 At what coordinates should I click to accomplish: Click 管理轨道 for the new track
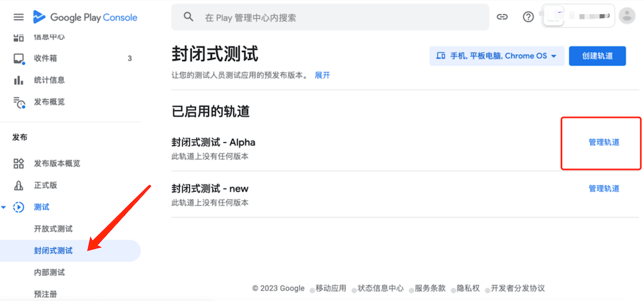click(x=603, y=188)
